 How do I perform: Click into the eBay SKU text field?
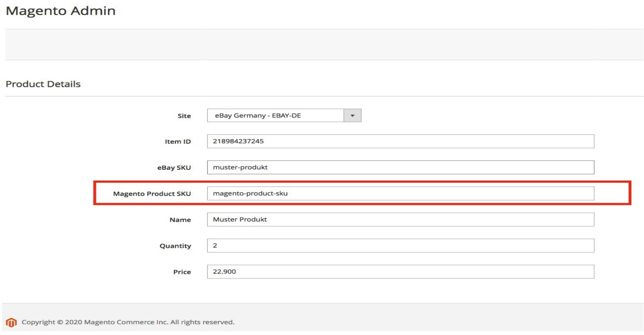coord(400,167)
